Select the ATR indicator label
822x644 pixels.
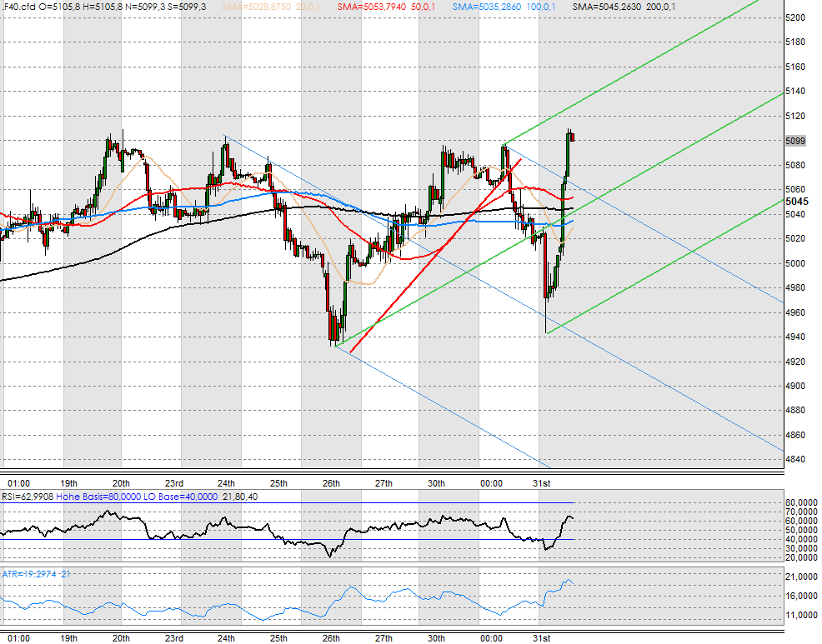point(23,574)
